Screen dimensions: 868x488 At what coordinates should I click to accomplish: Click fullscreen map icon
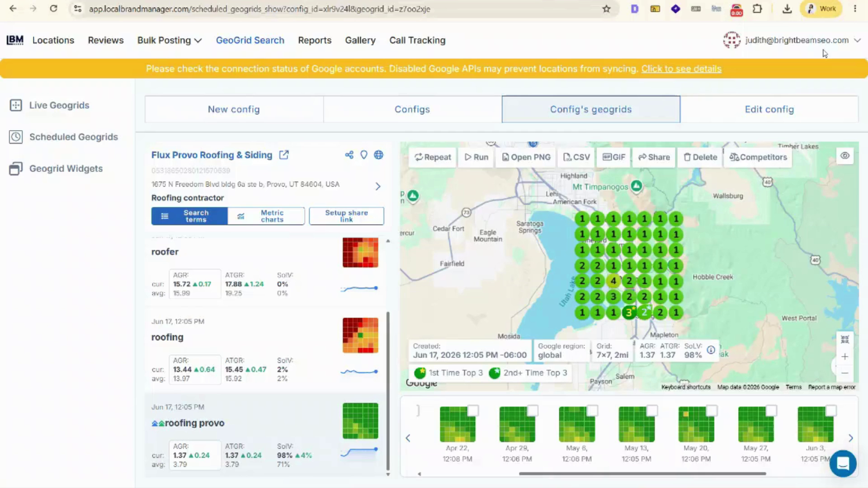844,339
